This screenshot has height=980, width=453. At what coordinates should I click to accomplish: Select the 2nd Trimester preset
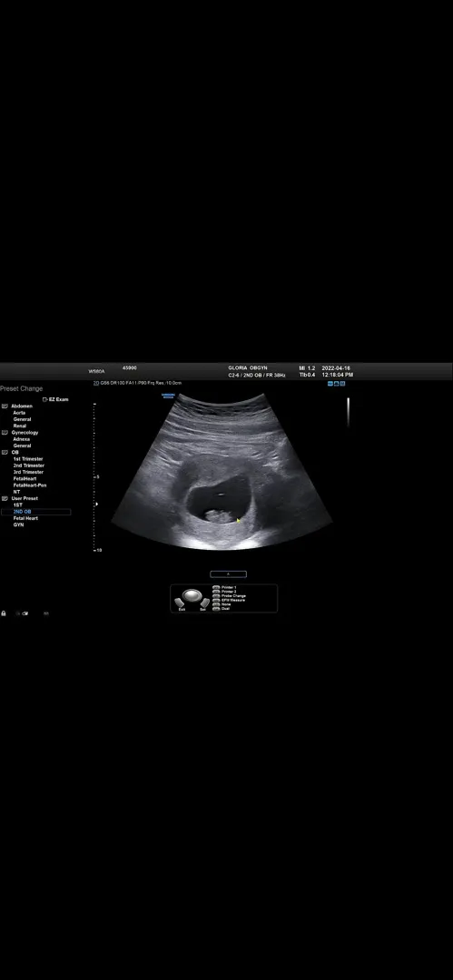[29, 465]
